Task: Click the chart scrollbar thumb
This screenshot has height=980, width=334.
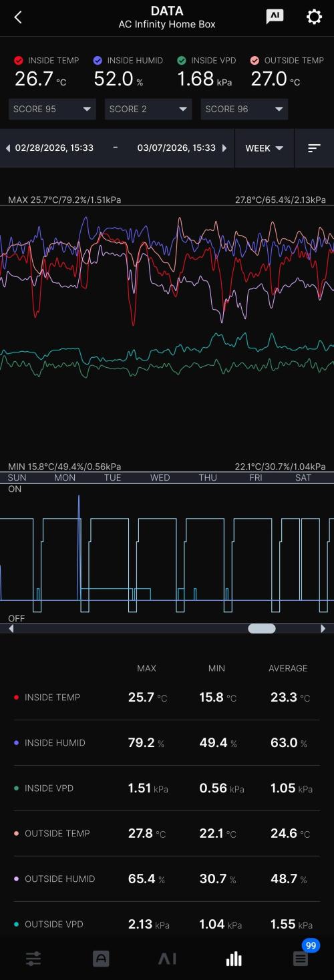Action: tap(262, 628)
